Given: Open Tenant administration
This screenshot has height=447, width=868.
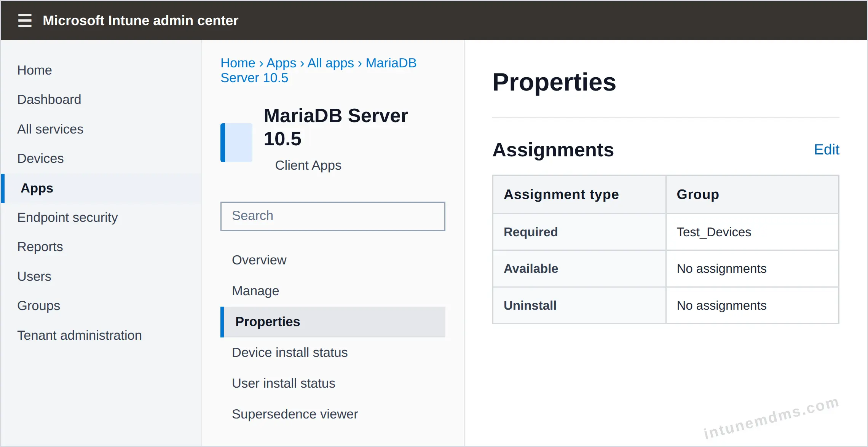Looking at the screenshot, I should point(79,336).
